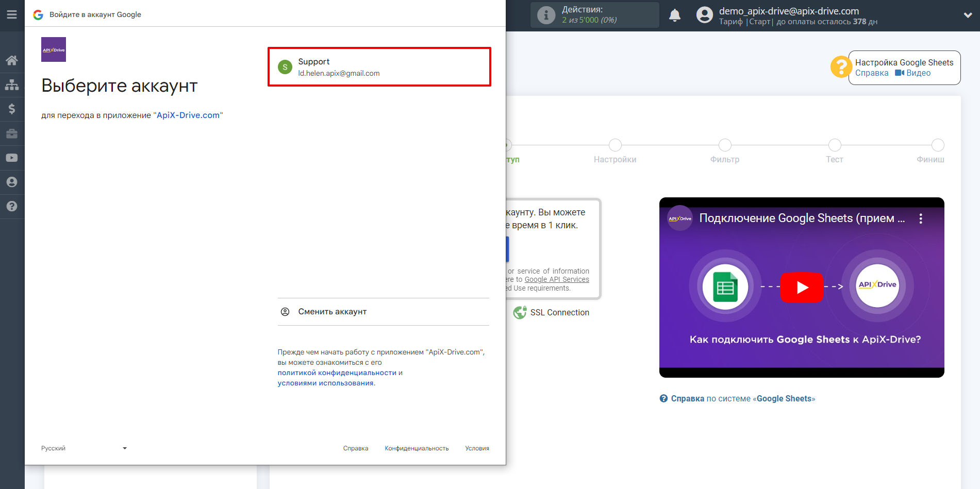Screen dimensions: 980x489
Task: Play the Google Sheets connection video
Action: click(802, 288)
